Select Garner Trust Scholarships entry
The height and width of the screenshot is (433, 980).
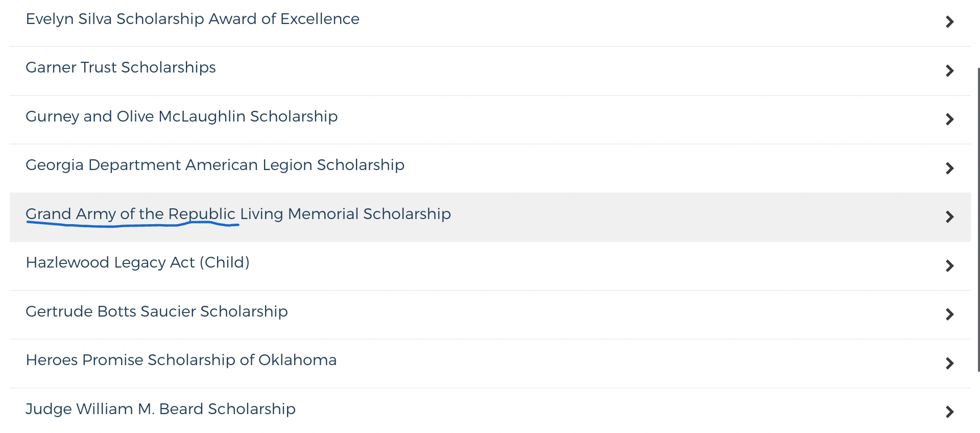[121, 67]
